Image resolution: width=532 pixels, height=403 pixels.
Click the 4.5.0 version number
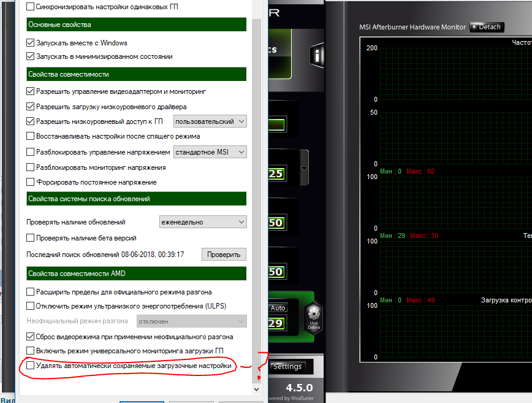[x=299, y=388]
